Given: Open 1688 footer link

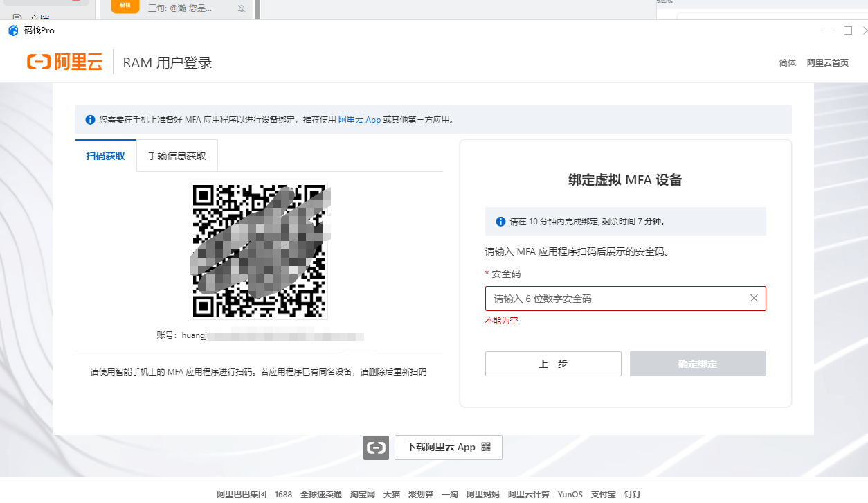Looking at the screenshot, I should pos(283,494).
